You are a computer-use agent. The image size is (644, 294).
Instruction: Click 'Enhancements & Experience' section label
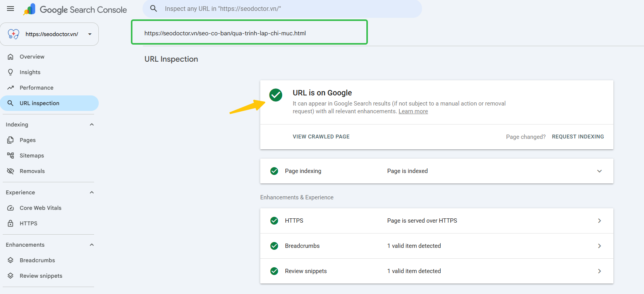(x=297, y=197)
